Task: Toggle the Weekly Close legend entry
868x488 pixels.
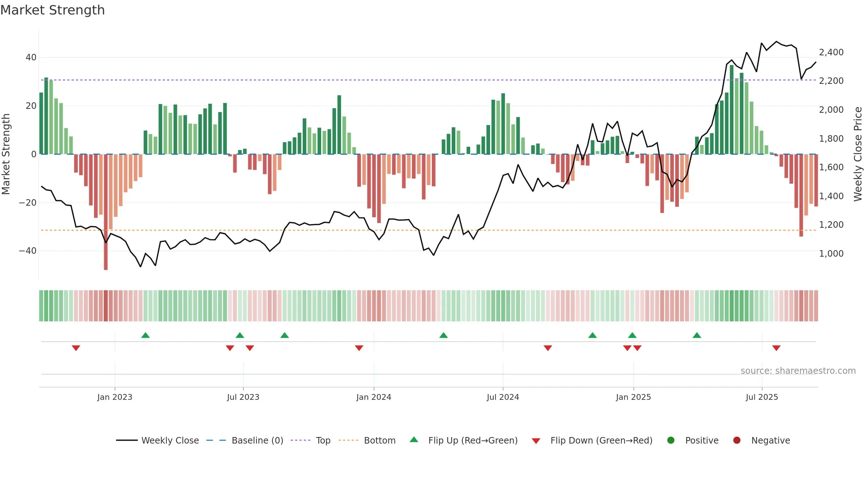Action: [x=157, y=440]
